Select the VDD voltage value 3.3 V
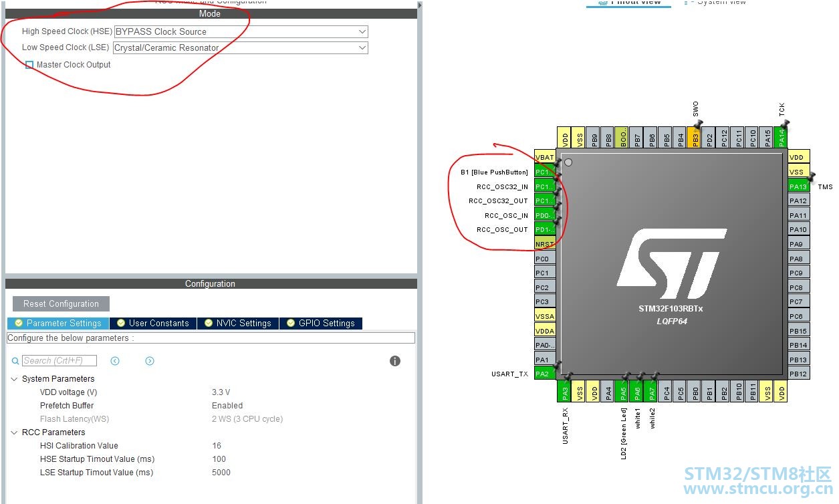 tap(221, 392)
